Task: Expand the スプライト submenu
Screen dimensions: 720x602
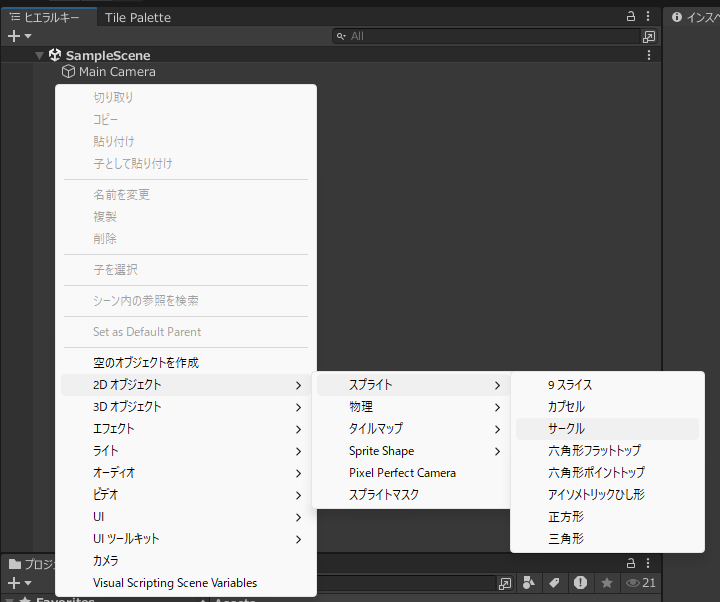Action: pyautogui.click(x=413, y=385)
